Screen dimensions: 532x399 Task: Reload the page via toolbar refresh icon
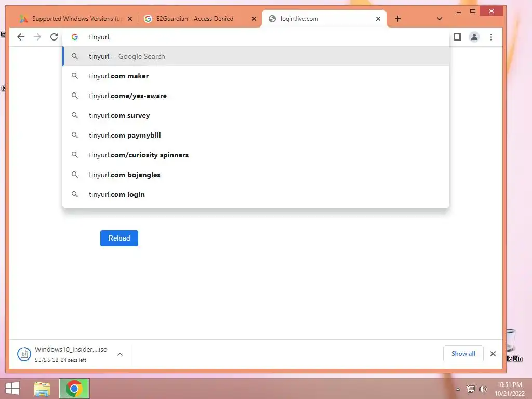[54, 37]
